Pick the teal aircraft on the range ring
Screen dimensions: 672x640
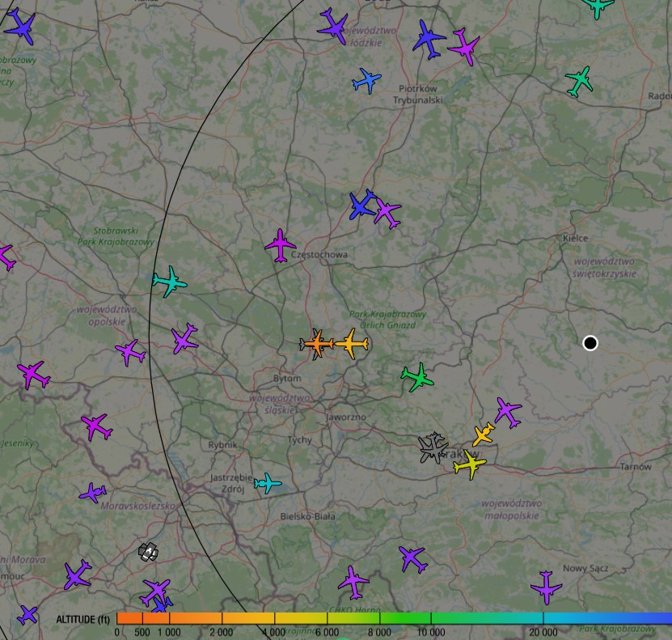(x=169, y=282)
